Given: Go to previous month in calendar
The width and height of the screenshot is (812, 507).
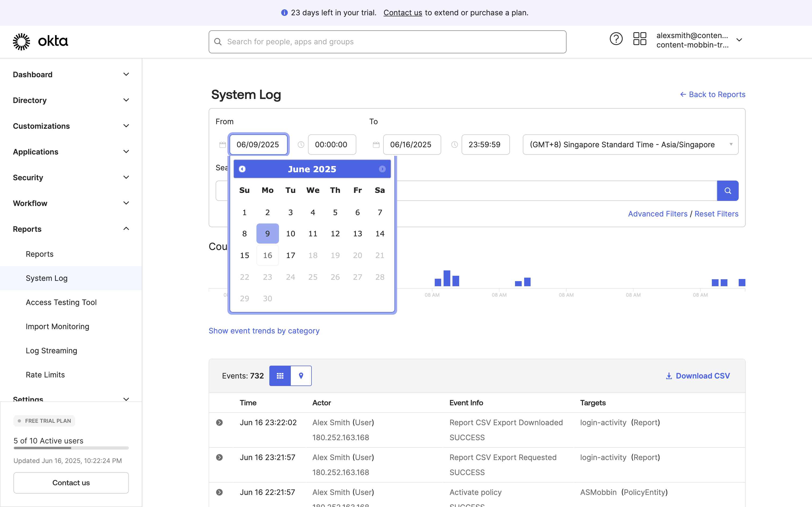Looking at the screenshot, I should point(242,169).
